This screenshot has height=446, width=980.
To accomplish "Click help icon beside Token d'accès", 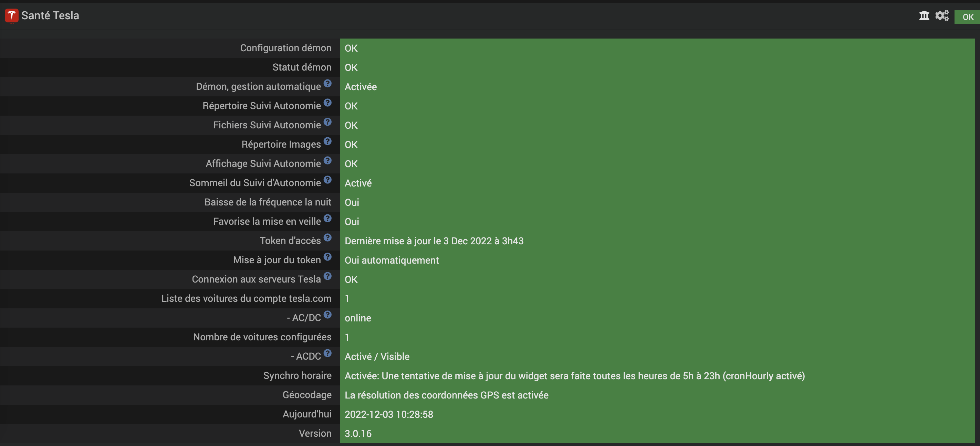I will [327, 238].
